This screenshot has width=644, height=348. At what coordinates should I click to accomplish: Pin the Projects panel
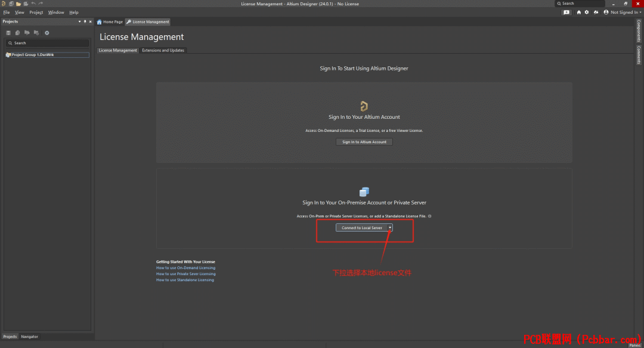point(85,21)
